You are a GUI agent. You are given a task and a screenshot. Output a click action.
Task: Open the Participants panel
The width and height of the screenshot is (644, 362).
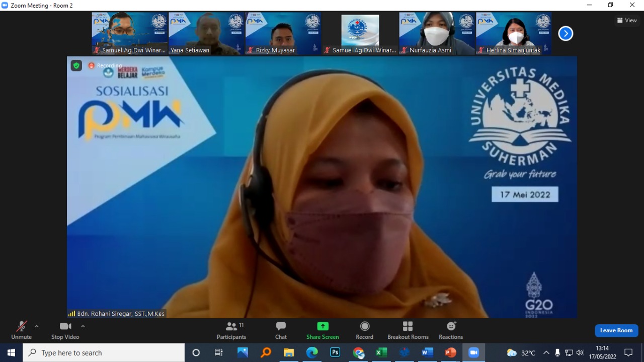(231, 330)
